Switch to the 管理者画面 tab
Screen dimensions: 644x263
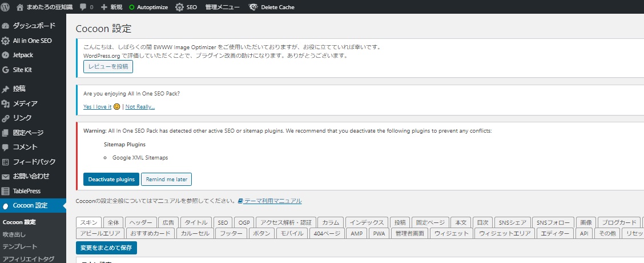point(409,233)
